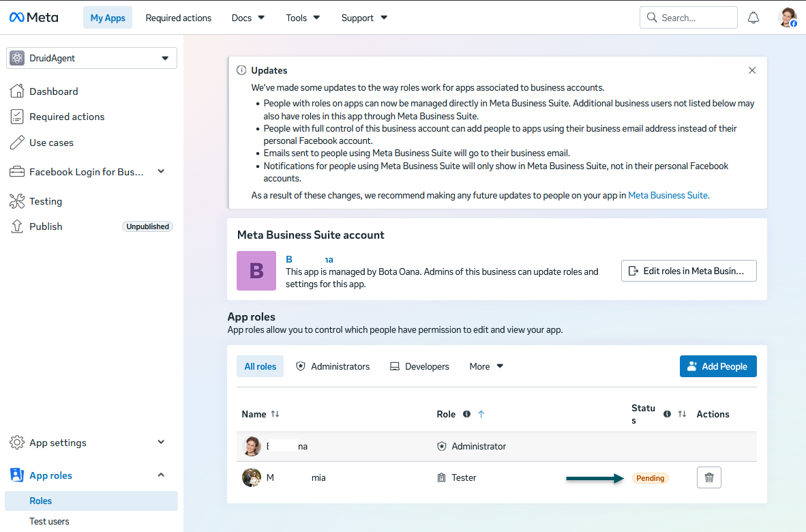The image size is (806, 532).
Task: Click the Dashboard house icon
Action: click(17, 91)
